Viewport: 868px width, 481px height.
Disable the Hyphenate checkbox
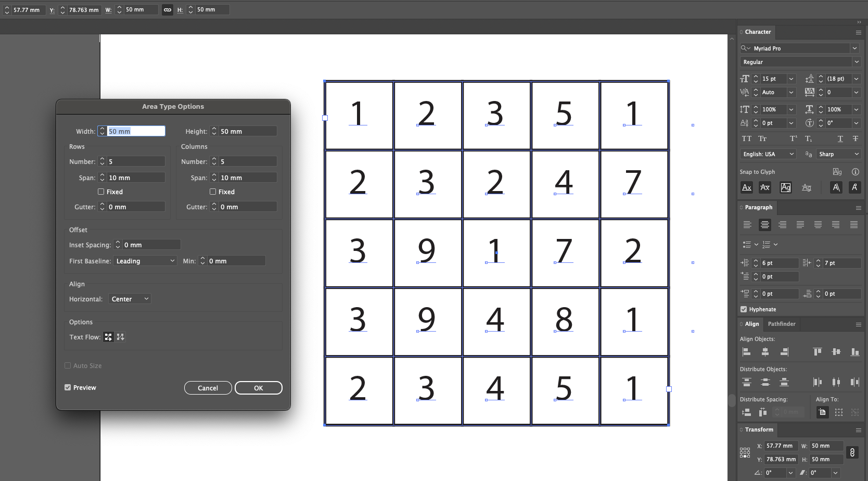point(744,309)
